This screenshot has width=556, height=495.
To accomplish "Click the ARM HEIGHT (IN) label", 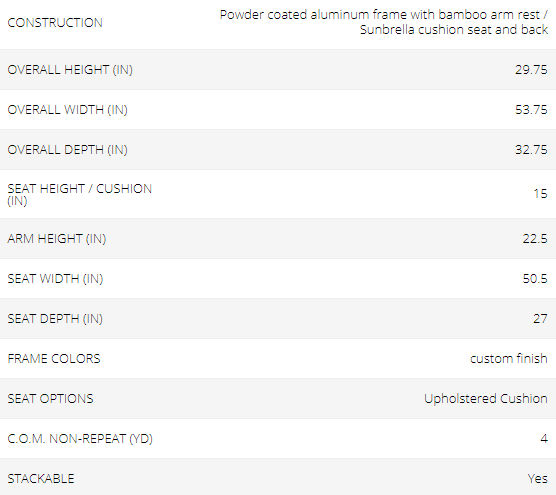I will point(57,239).
